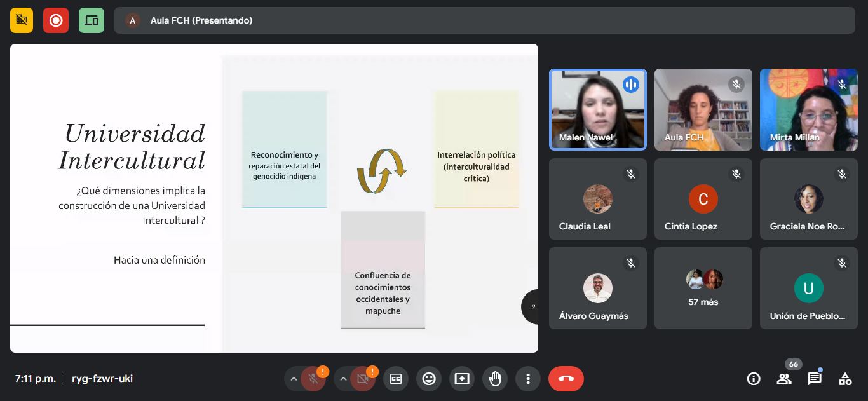This screenshot has width=868, height=401.
Task: Open the three-dot more options menu
Action: 528,379
